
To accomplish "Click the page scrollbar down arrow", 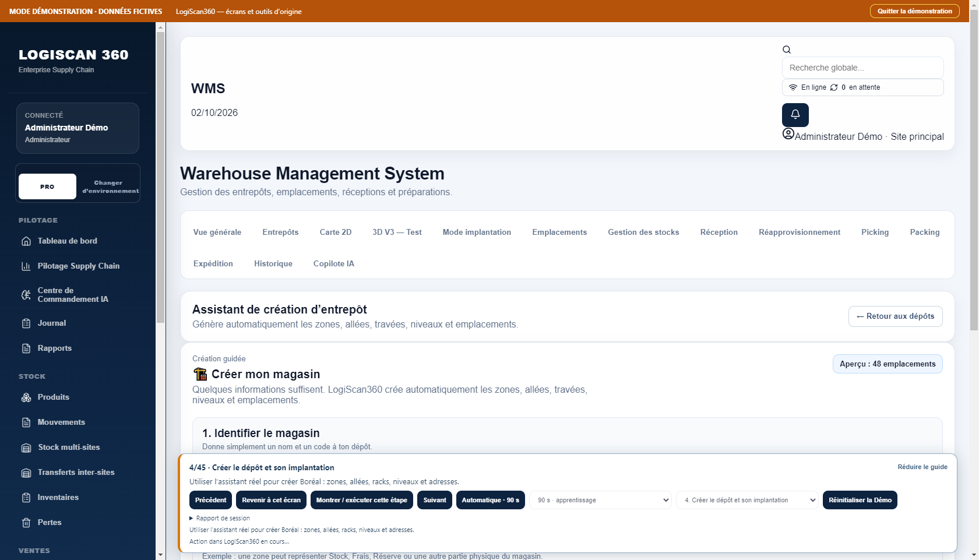I will 974,555.
